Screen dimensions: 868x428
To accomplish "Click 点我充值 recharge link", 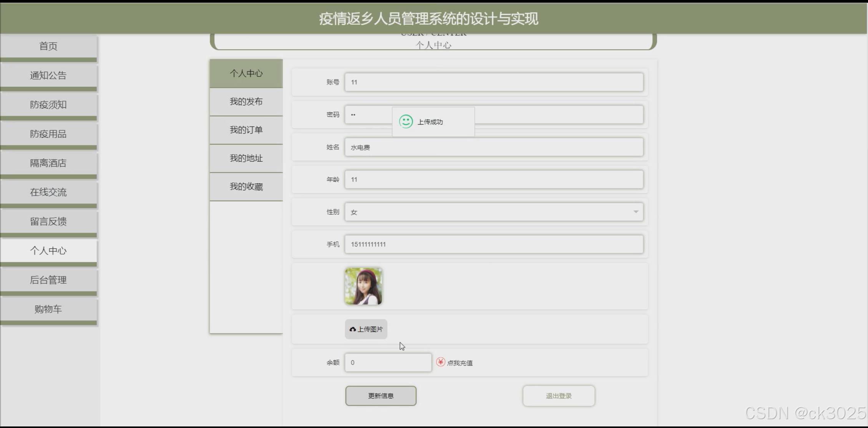I will tap(460, 363).
